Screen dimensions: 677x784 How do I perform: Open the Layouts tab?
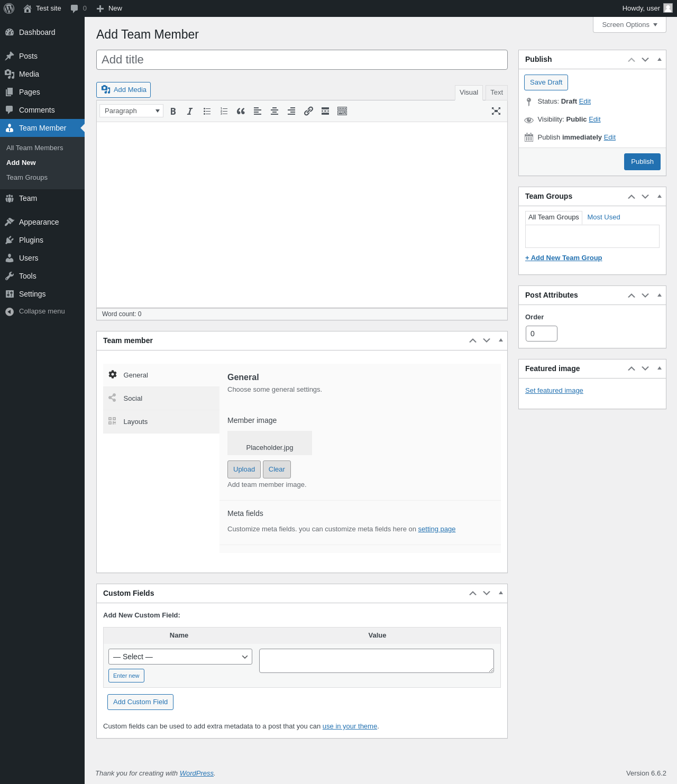coord(161,421)
